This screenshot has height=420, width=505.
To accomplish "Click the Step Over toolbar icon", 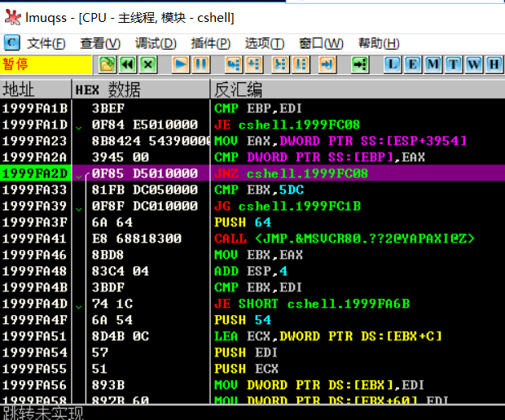I will (x=254, y=64).
